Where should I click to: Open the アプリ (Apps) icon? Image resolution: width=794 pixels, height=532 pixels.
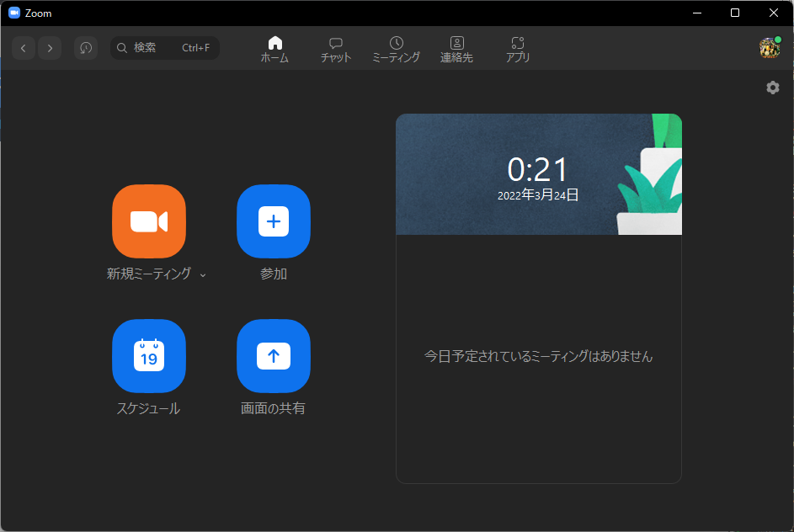[x=517, y=48]
